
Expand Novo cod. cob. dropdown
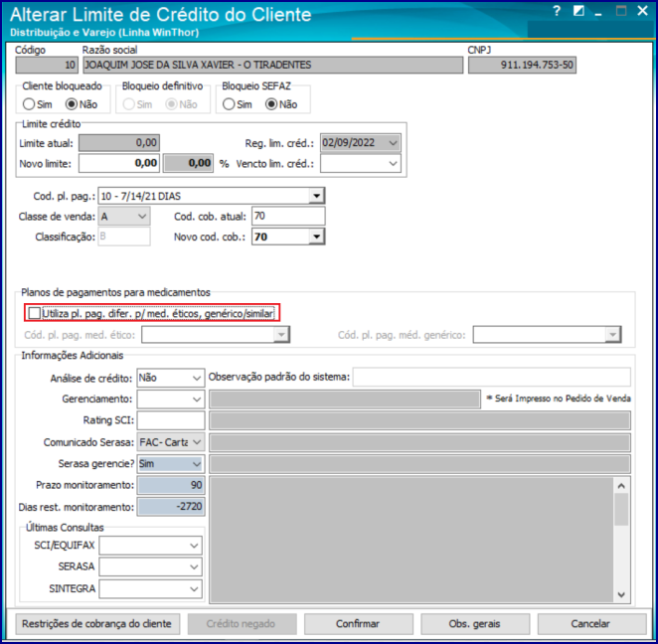point(316,237)
